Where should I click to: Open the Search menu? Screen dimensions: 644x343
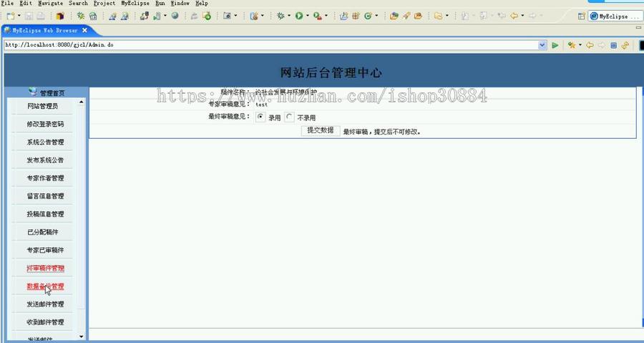point(78,4)
